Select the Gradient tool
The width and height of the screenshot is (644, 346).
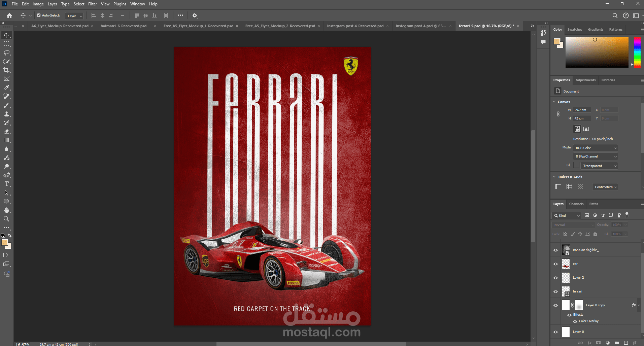(6, 140)
